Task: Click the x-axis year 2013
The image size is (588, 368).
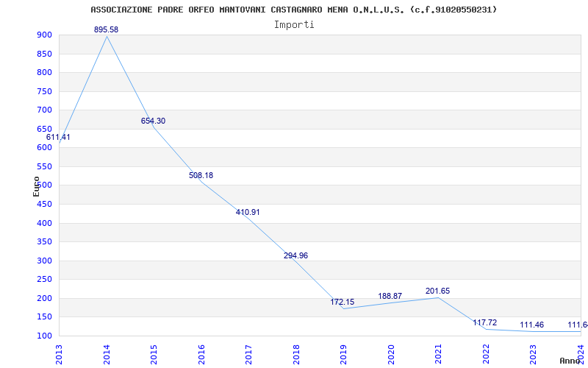Action: 60,355
